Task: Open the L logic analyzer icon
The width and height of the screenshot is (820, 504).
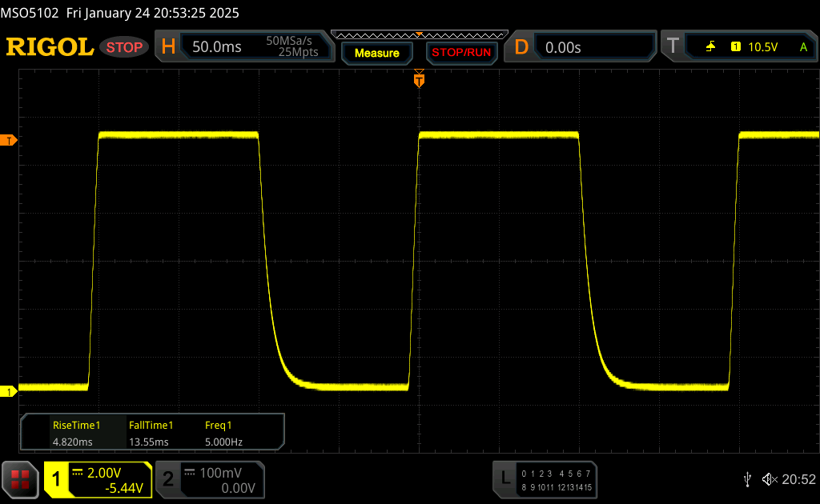Action: point(504,478)
